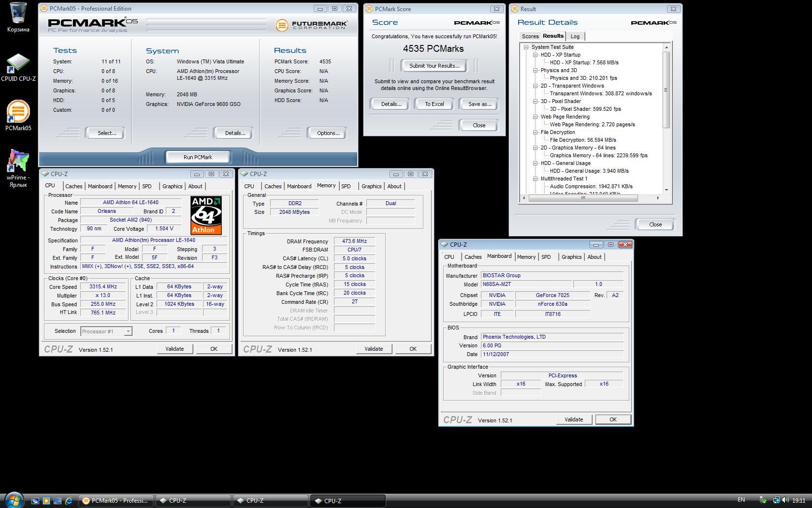Click Validate in the CPU-Z Mainboard window

tap(574, 419)
